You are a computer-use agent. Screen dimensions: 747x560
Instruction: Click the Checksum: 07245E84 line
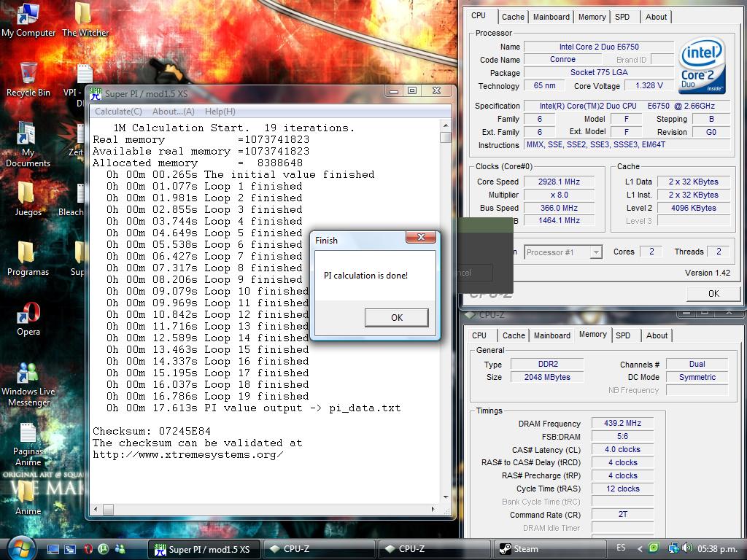point(152,431)
